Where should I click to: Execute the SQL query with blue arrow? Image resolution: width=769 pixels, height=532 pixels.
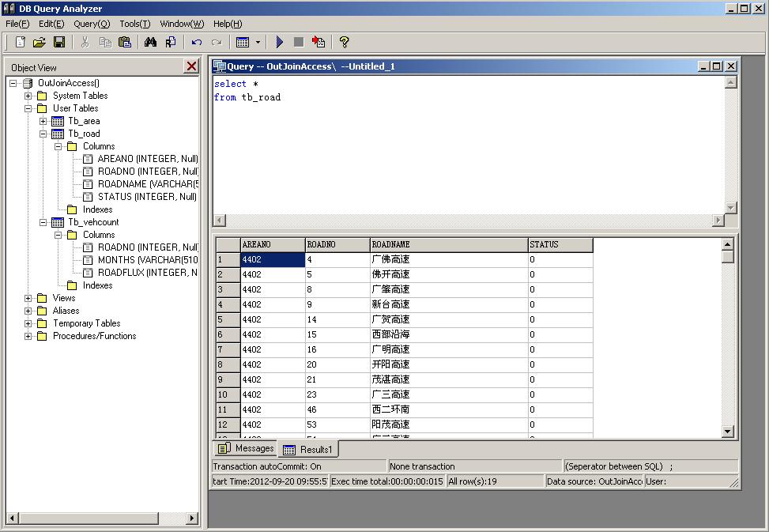coord(279,41)
